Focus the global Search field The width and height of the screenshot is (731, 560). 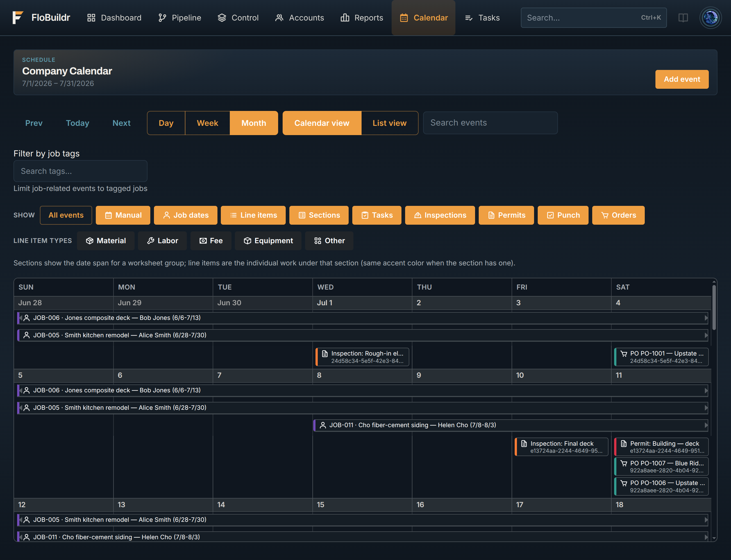594,18
